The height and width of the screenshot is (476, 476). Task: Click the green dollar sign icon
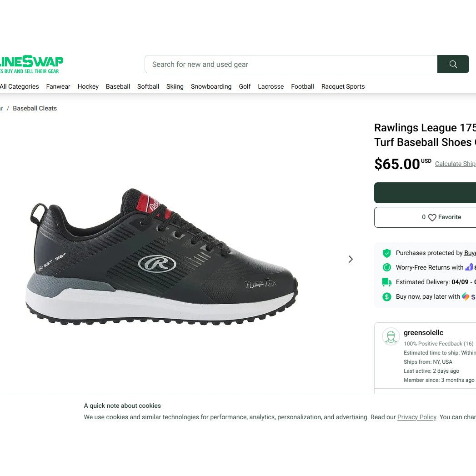386,296
